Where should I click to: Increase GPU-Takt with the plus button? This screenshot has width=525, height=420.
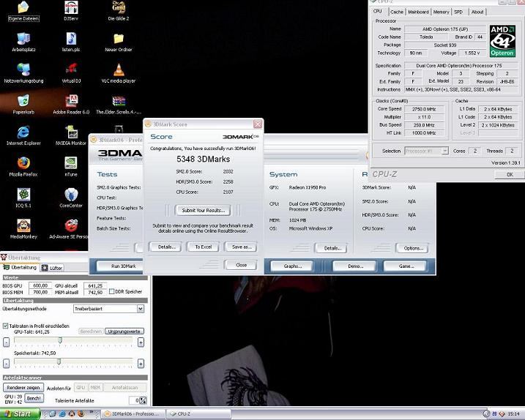click(141, 342)
